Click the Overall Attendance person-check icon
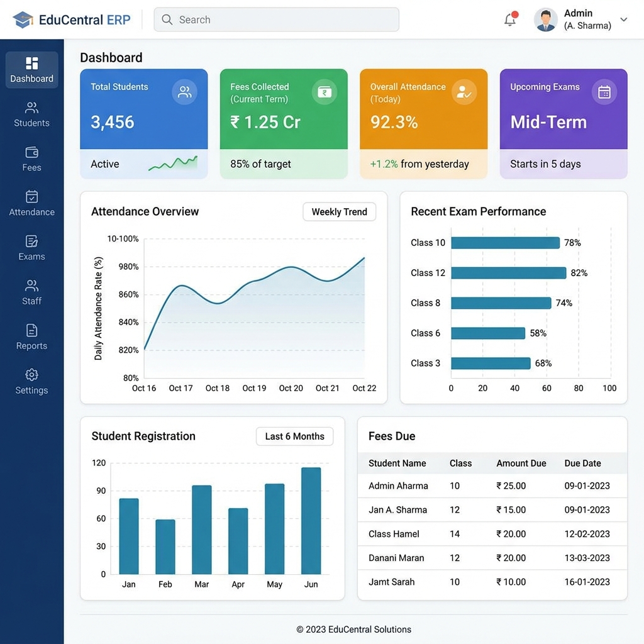 point(464,92)
